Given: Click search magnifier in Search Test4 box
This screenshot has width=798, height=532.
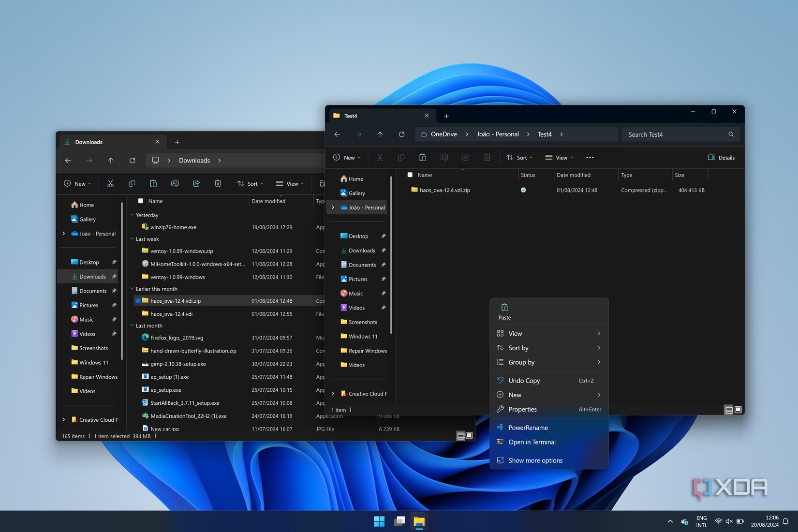Looking at the screenshot, I should coord(731,134).
